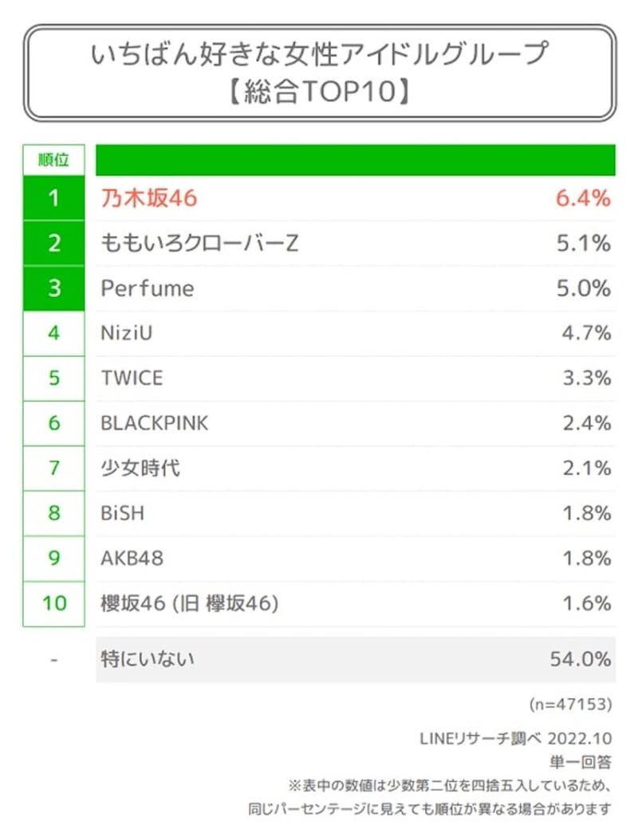638x840 pixels.
Task: Click the 特にいない gray row
Action: [356, 659]
